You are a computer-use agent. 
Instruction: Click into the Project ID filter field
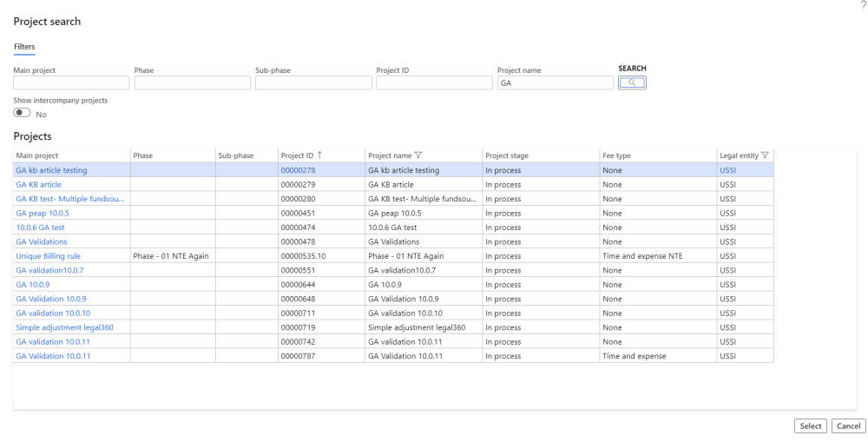434,83
